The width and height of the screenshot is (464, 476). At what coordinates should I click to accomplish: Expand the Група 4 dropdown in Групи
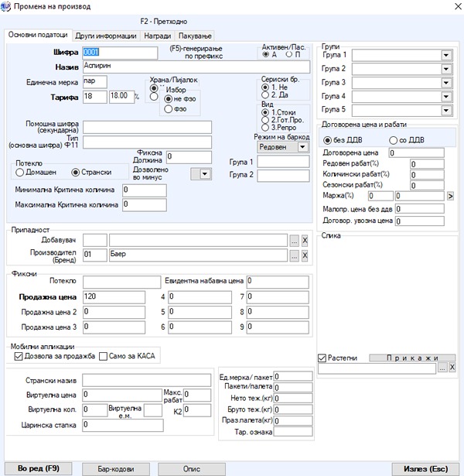pyautogui.click(x=445, y=97)
